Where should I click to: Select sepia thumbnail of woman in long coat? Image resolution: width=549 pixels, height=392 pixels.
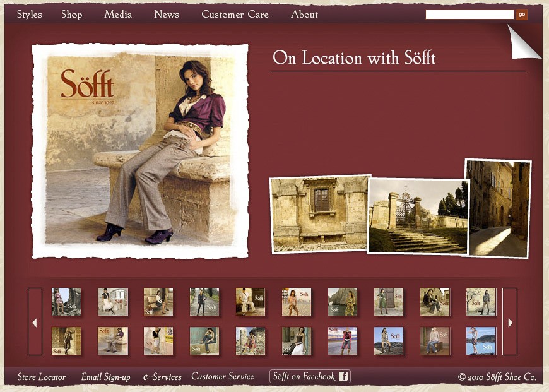[x=66, y=341]
